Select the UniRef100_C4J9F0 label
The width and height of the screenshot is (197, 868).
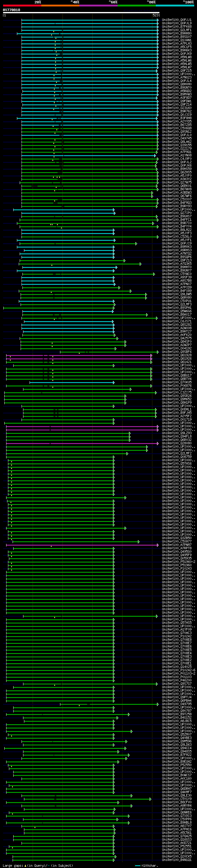coord(176,159)
